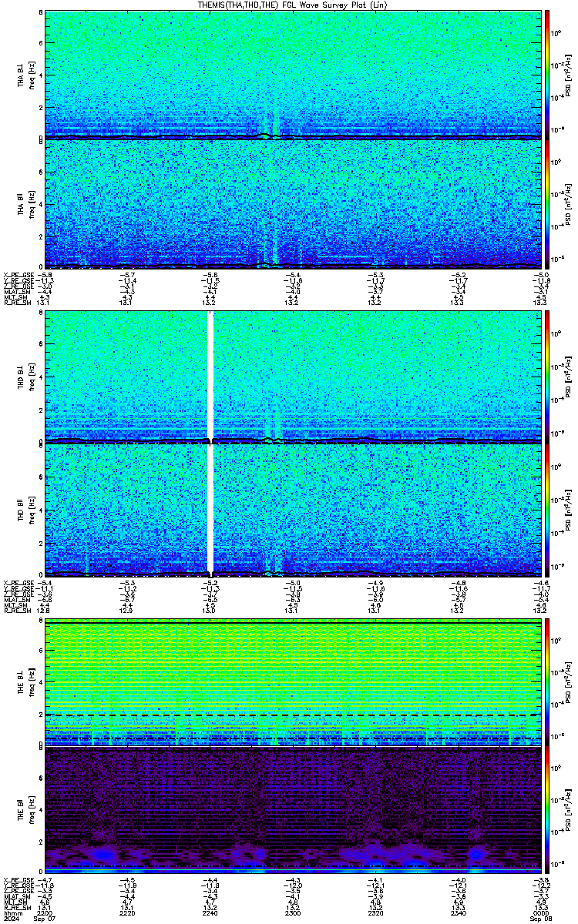Click the THA B⊥ spectrogram panel
578x924 pixels.
(x=291, y=74)
